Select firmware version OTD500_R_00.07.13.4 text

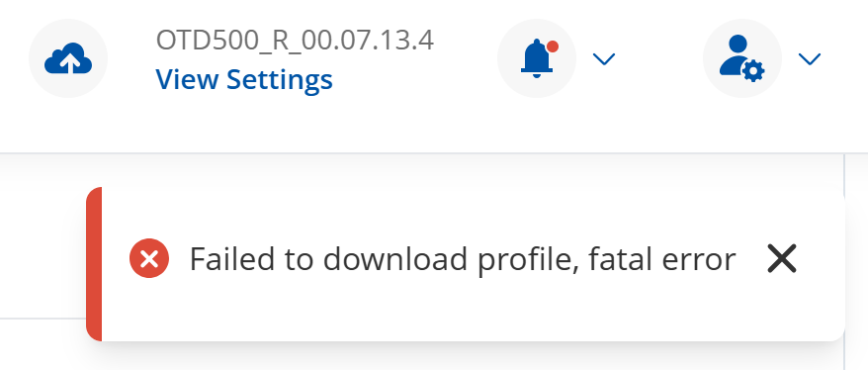(295, 41)
